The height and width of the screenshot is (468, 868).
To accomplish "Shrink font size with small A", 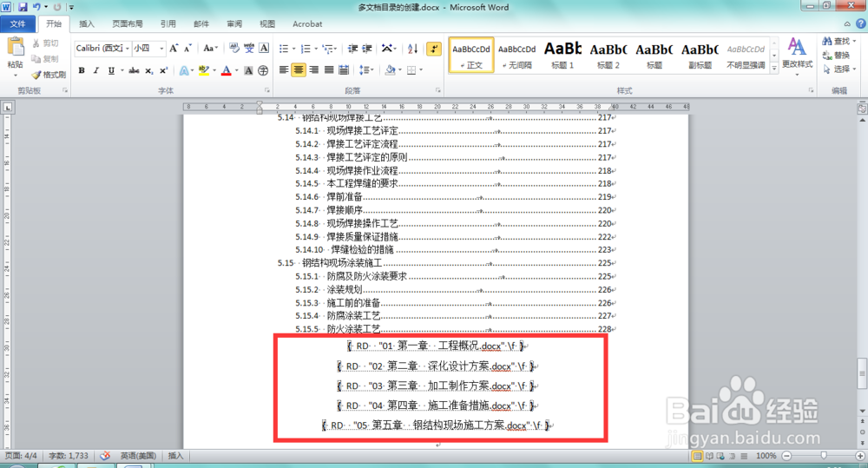I will [187, 48].
